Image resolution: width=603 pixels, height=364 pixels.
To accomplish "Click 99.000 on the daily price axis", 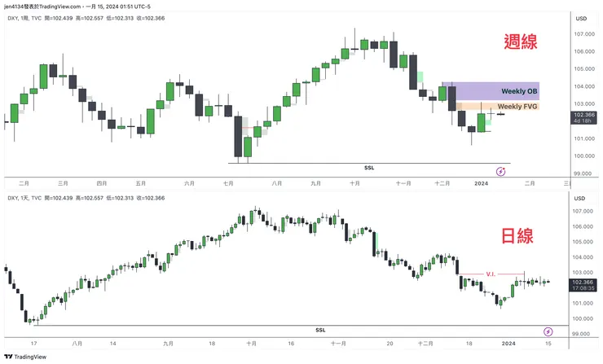I will (581, 334).
